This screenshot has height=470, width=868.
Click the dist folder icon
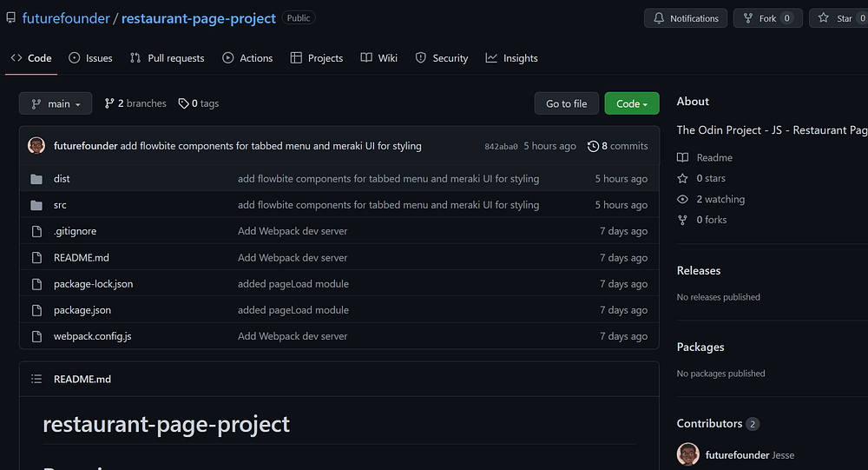click(x=36, y=179)
